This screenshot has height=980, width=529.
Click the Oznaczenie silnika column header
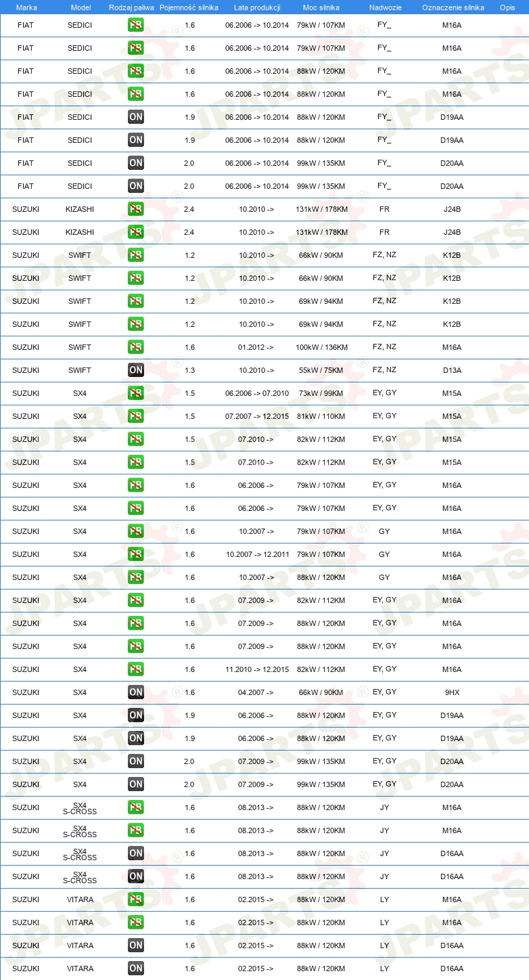[453, 7]
